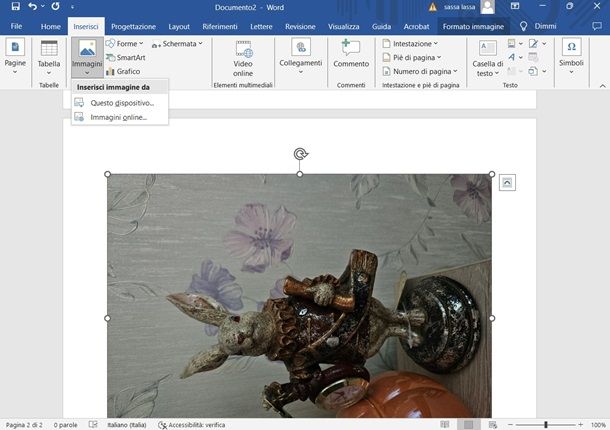Undo the last action
Screen dimensions: 610x430
pos(33,7)
